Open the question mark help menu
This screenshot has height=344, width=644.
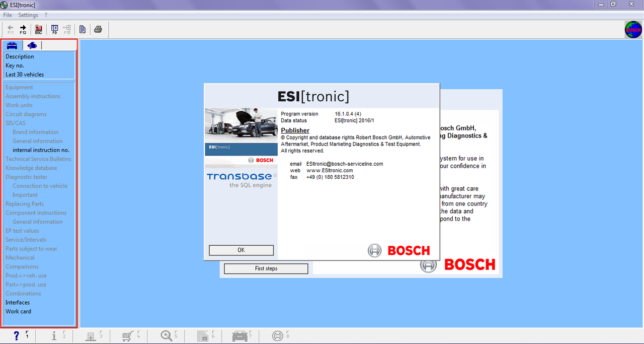tap(46, 15)
